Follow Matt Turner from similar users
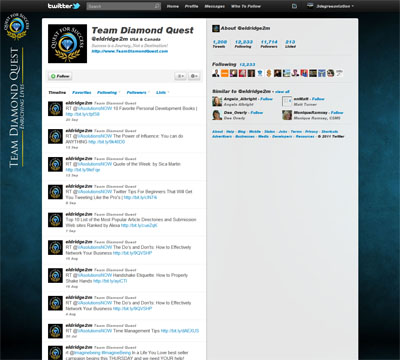 tap(318, 99)
